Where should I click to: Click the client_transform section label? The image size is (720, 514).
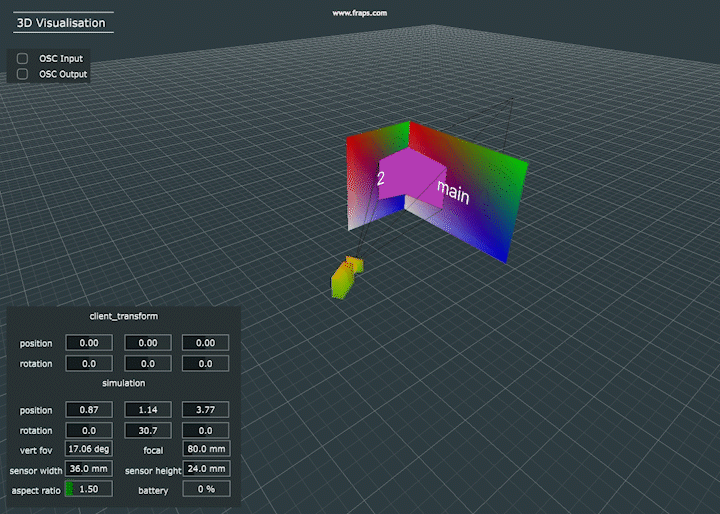pyautogui.click(x=124, y=316)
